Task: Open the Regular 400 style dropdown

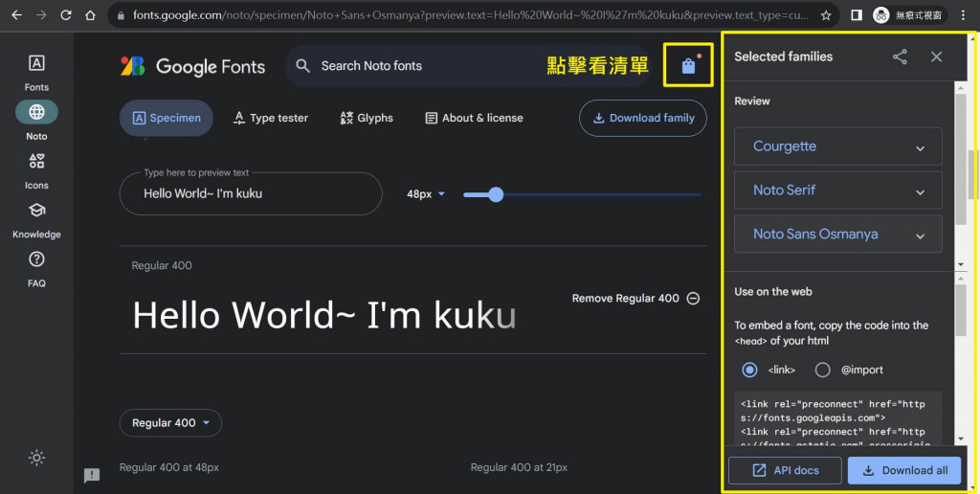Action: pos(170,423)
